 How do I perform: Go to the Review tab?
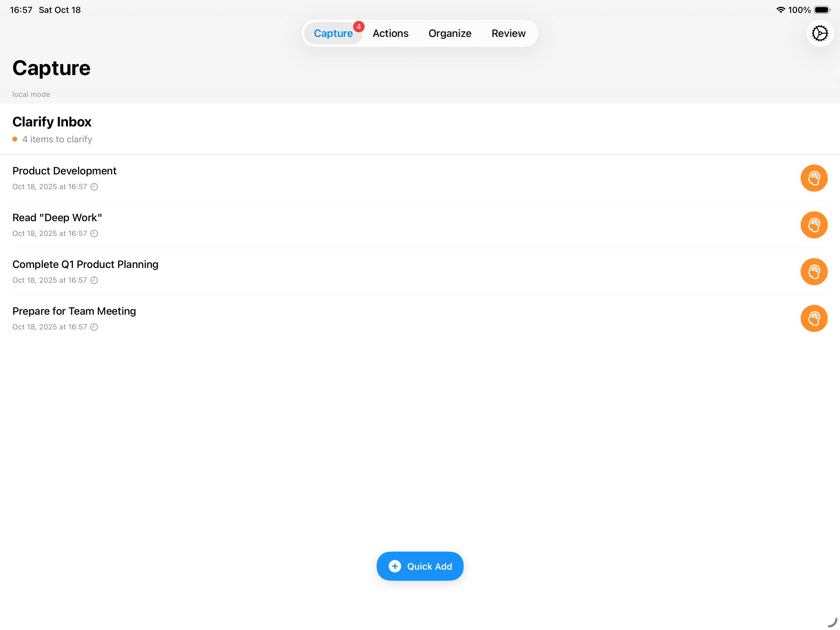pos(508,34)
